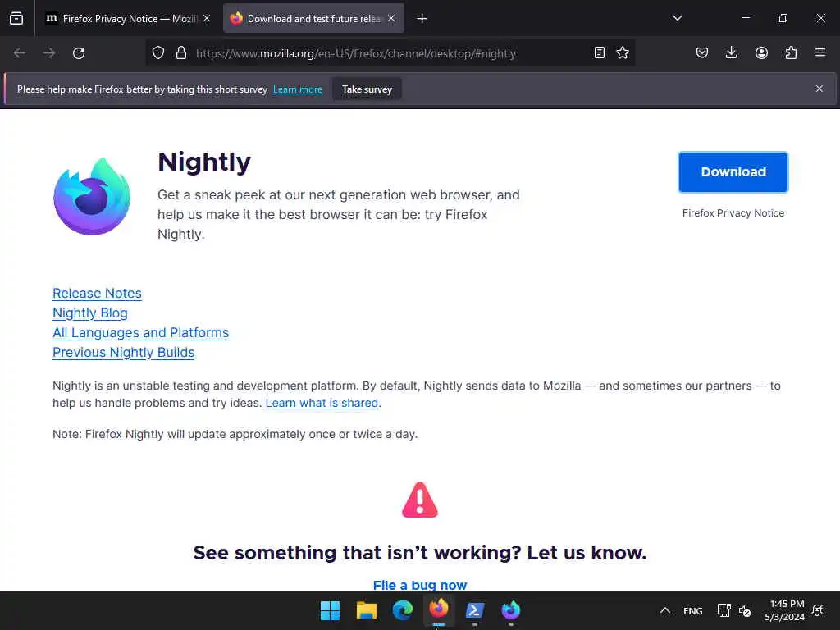The height and width of the screenshot is (630, 840).
Task: Click the Nightly heading text
Action: click(x=204, y=162)
